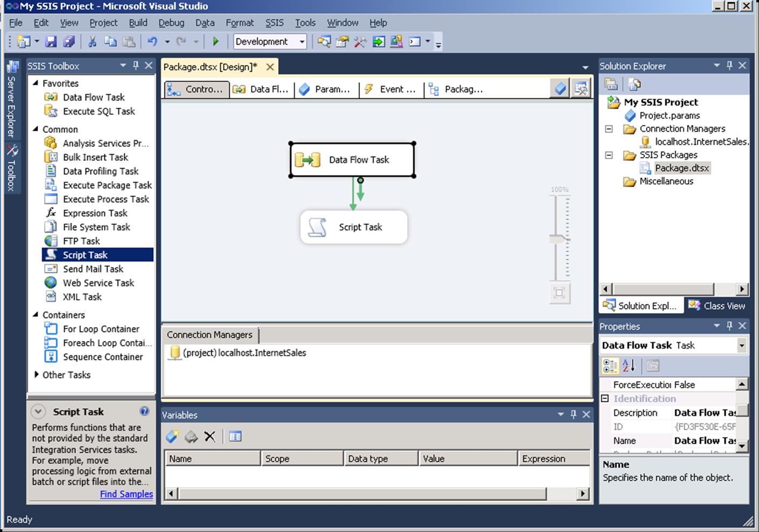Click the Copy toolbar icon
This screenshot has width=759, height=532.
point(110,41)
